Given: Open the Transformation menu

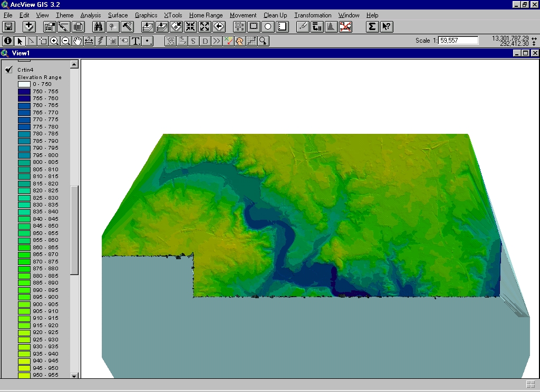Looking at the screenshot, I should pos(313,15).
